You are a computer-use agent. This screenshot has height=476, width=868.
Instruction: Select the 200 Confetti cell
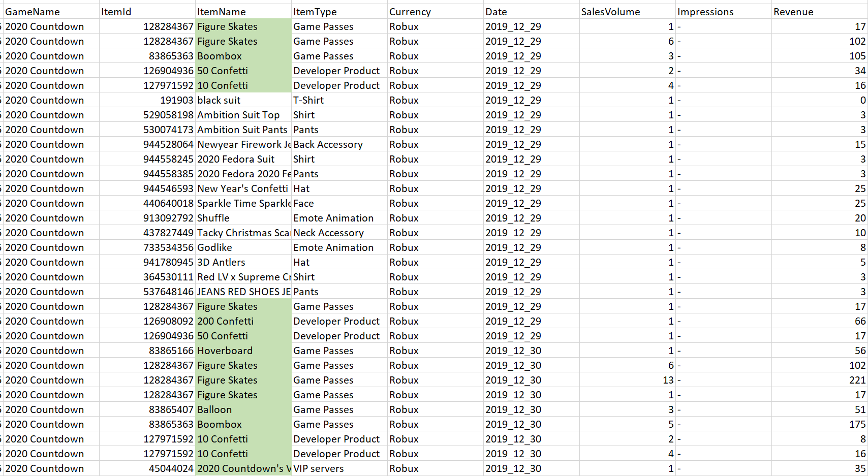click(243, 321)
